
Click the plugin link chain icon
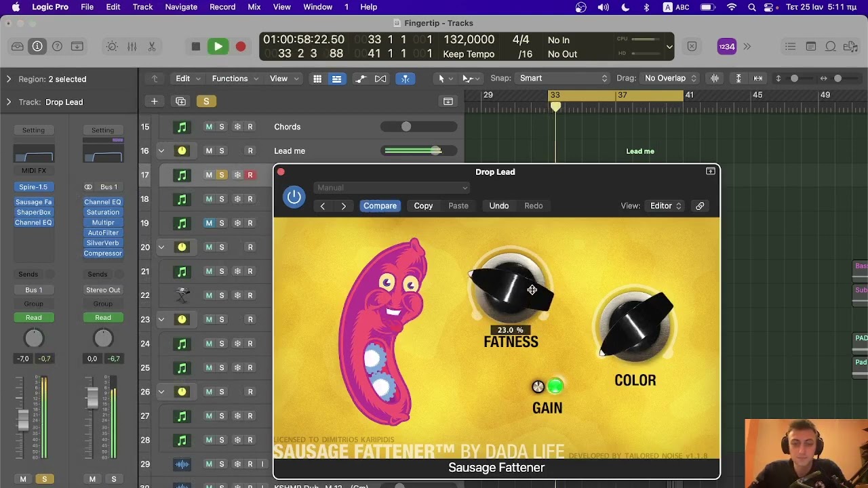click(700, 206)
